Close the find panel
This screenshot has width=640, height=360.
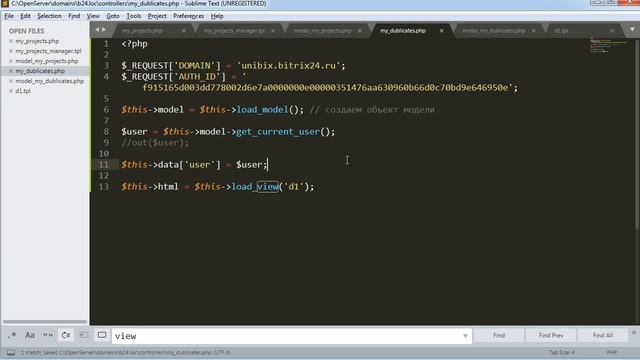(x=634, y=333)
